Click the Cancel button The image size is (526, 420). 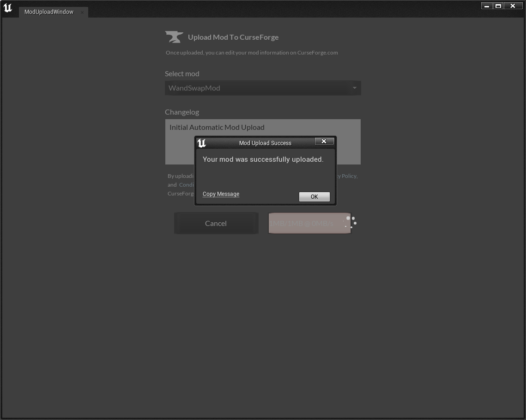click(x=216, y=223)
